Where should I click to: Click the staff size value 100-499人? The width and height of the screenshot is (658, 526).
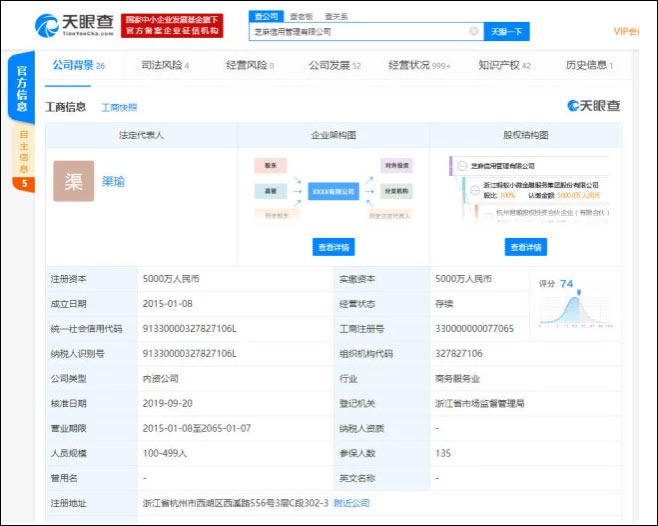(164, 453)
